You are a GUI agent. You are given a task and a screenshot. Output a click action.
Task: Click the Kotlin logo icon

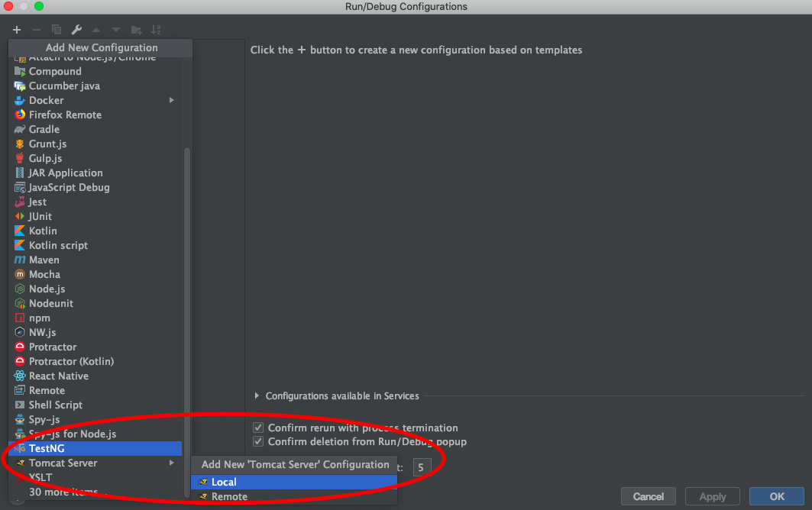(x=20, y=231)
